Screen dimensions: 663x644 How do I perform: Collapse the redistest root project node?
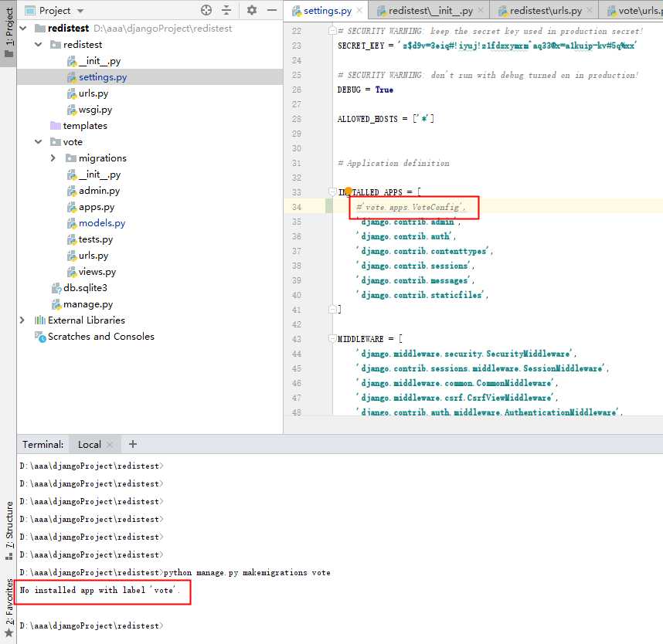coord(23,29)
